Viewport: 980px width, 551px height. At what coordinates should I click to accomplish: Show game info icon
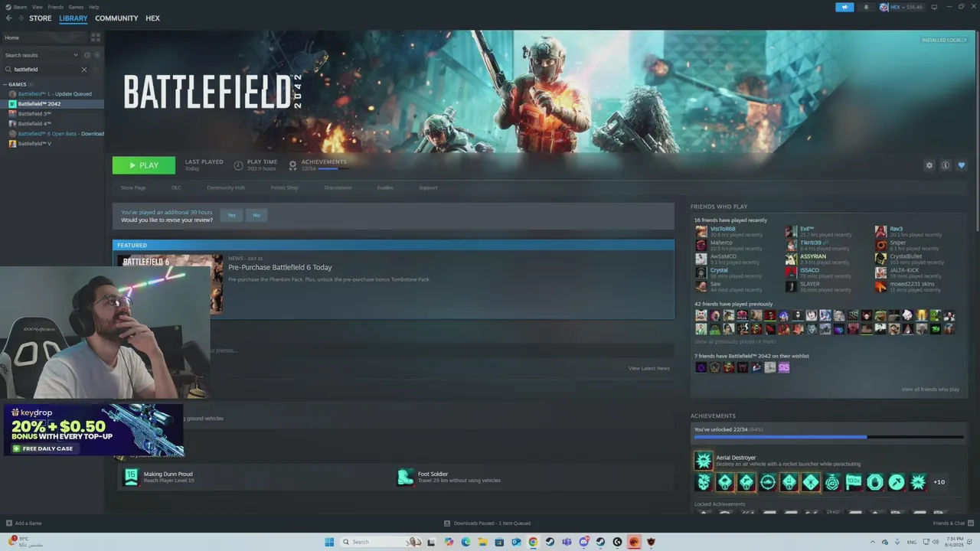pos(946,165)
